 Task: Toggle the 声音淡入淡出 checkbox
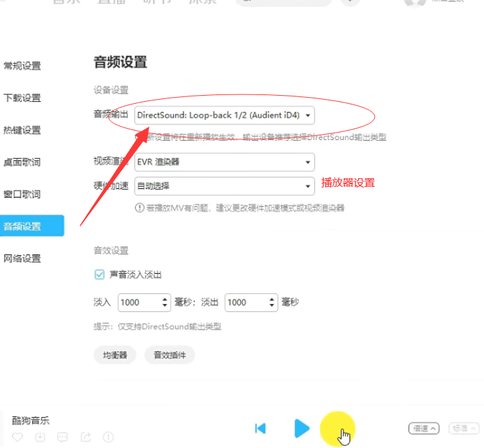coord(99,275)
